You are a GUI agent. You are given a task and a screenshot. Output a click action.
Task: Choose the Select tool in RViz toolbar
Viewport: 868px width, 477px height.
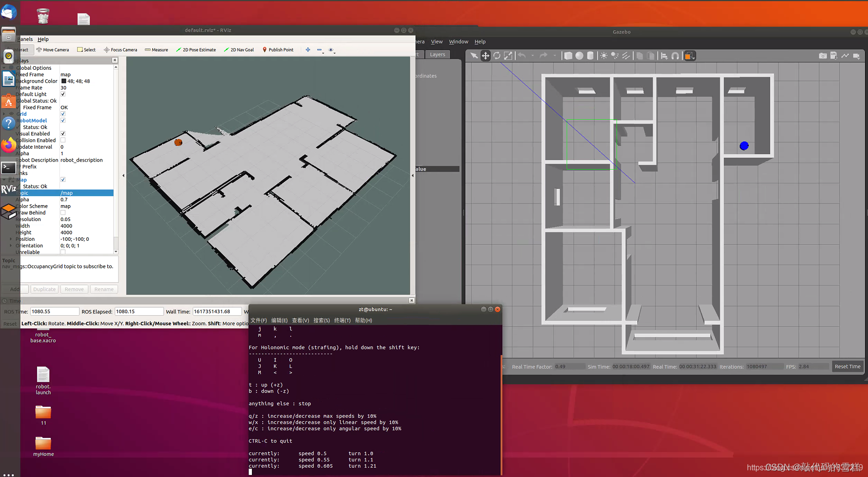click(x=86, y=50)
